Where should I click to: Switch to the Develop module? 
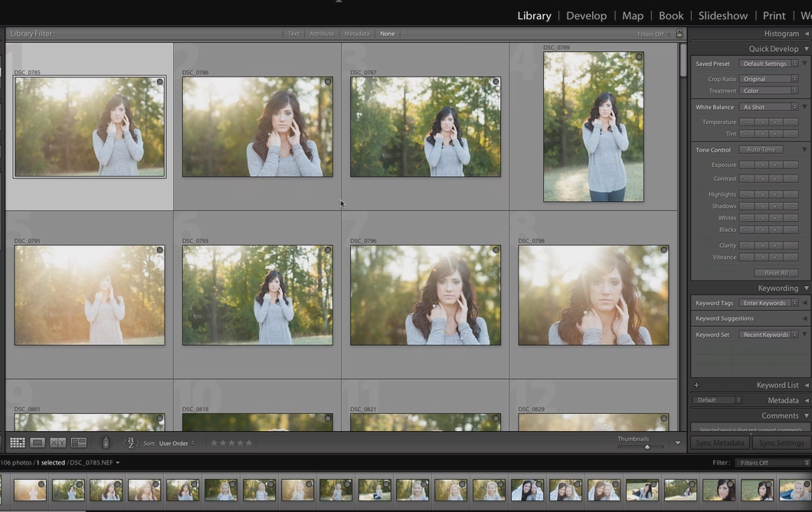tap(586, 15)
